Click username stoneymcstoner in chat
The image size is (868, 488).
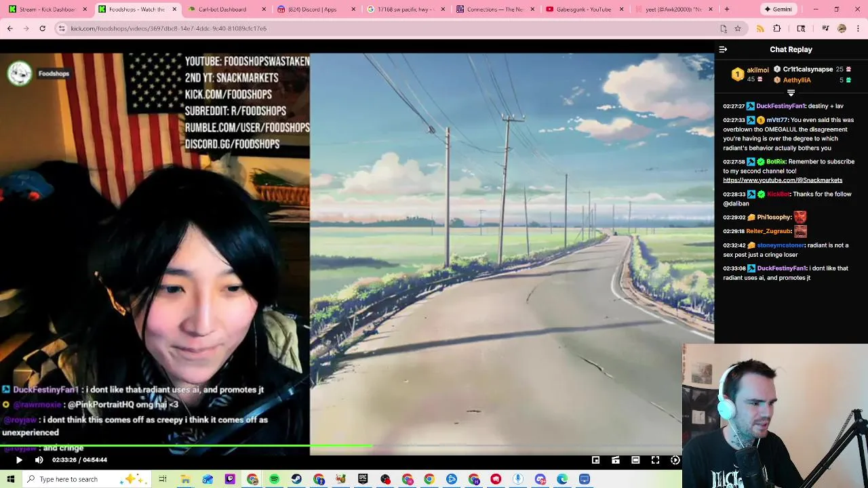coord(781,245)
